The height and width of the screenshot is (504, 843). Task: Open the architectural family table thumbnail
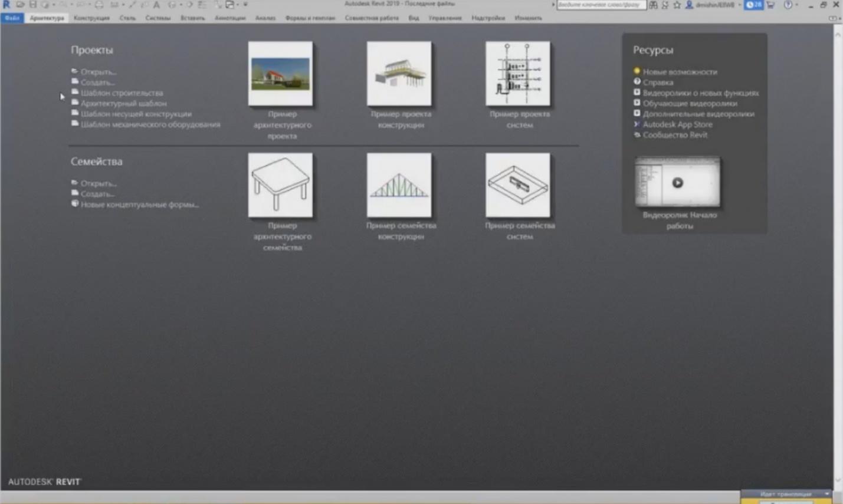[x=281, y=185]
